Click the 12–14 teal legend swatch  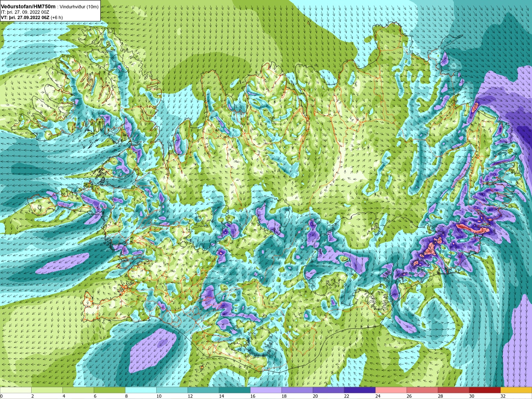(x=203, y=390)
